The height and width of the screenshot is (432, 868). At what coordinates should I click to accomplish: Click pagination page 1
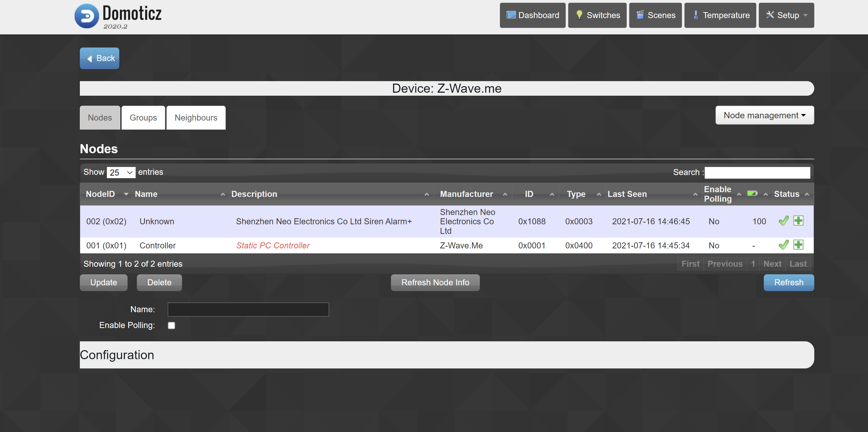pyautogui.click(x=753, y=264)
